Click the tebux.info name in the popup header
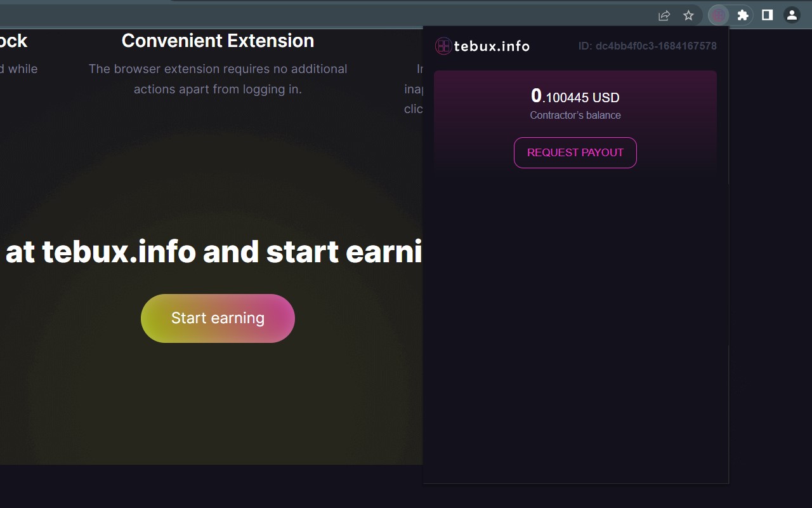Screen dimensions: 812x508 492,46
